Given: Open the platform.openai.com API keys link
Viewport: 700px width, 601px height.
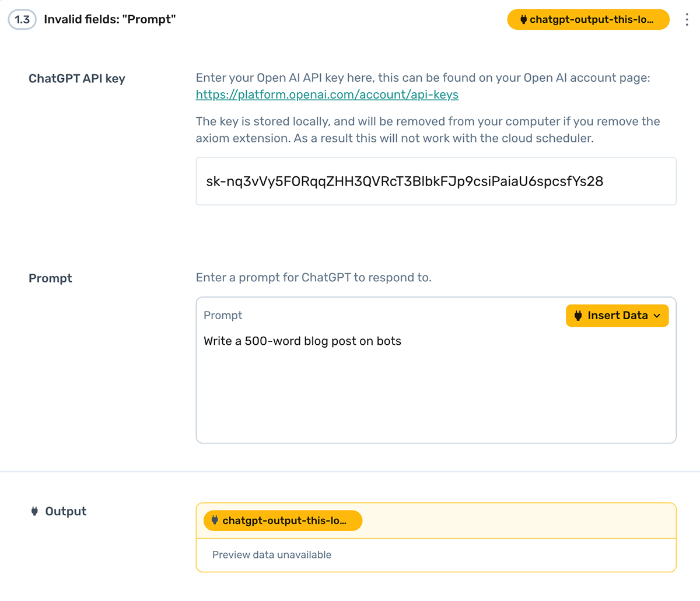Looking at the screenshot, I should 327,95.
